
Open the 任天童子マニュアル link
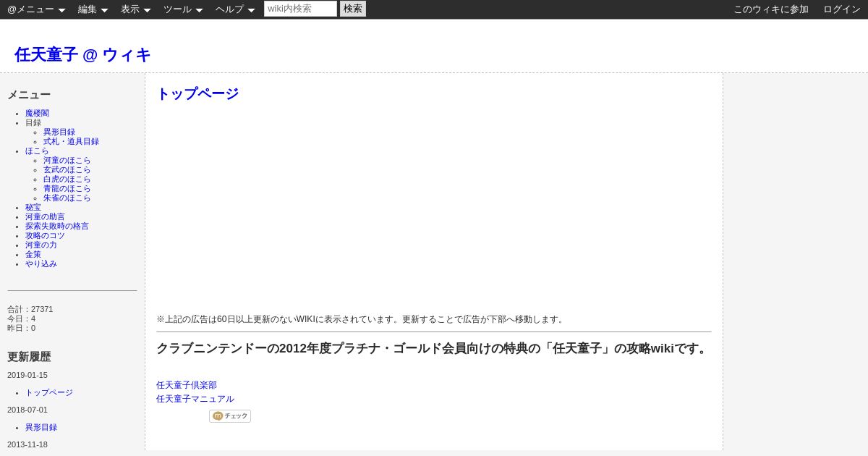(x=195, y=400)
